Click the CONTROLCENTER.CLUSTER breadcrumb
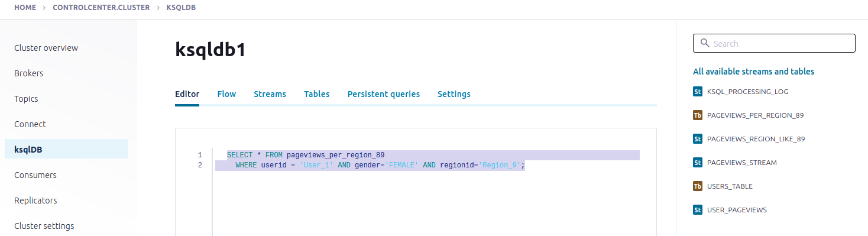The height and width of the screenshot is (236, 868). 101,8
